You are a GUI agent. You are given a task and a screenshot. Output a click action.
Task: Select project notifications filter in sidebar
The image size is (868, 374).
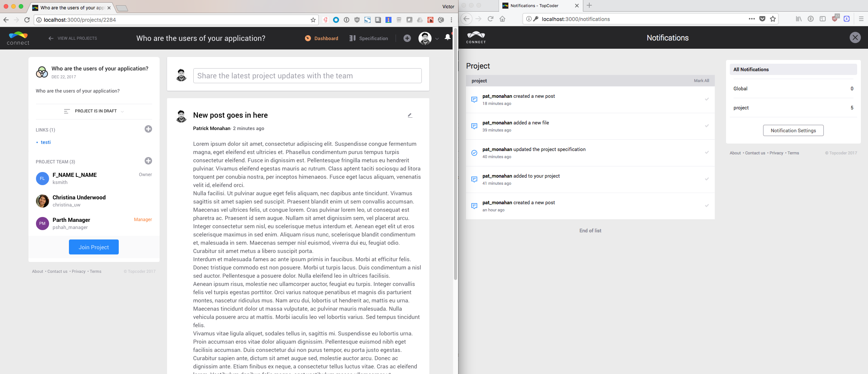793,108
